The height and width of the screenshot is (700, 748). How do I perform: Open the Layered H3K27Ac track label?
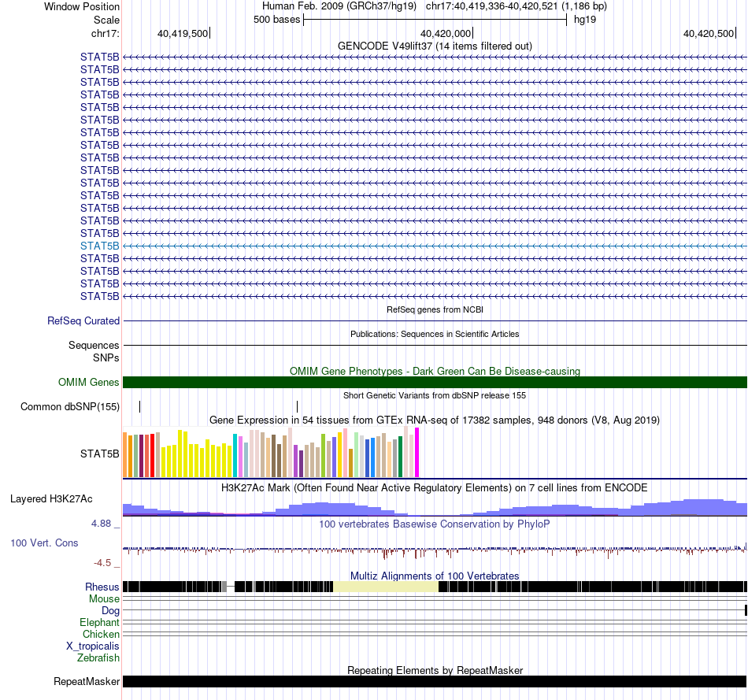click(51, 498)
